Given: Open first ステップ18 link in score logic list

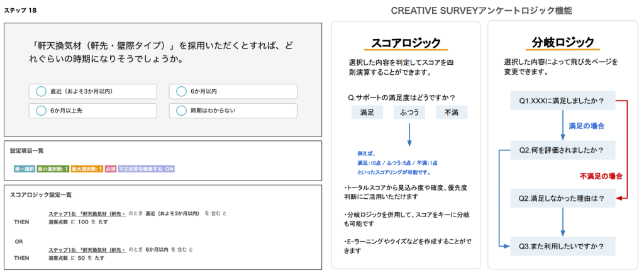Looking at the screenshot, I should [87, 214].
